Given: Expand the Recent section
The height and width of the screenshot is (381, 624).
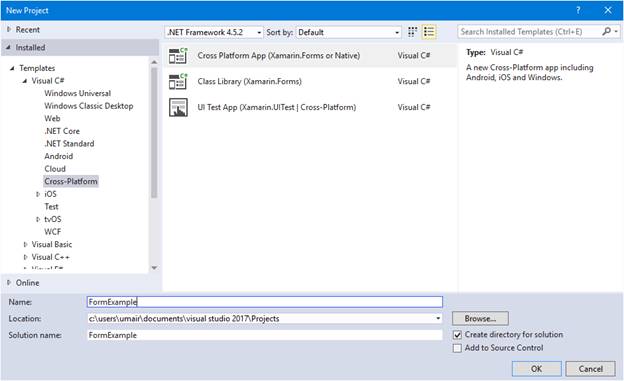Looking at the screenshot, I should [9, 29].
